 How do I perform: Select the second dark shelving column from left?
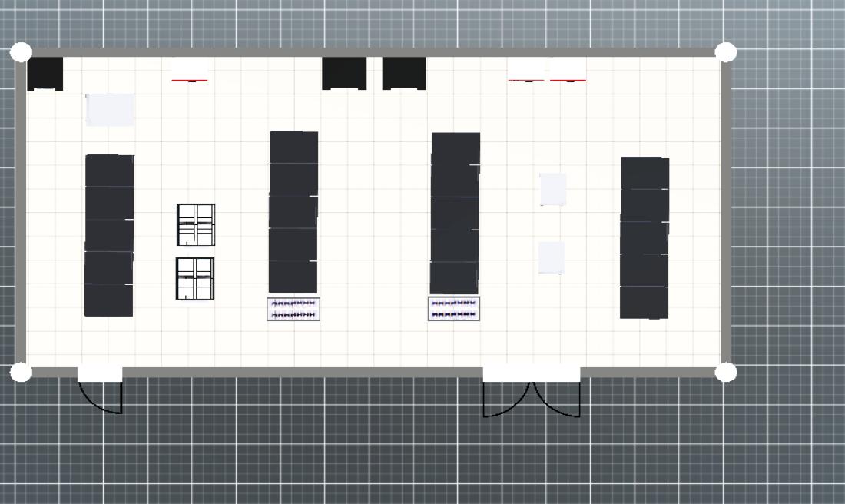[x=293, y=212]
